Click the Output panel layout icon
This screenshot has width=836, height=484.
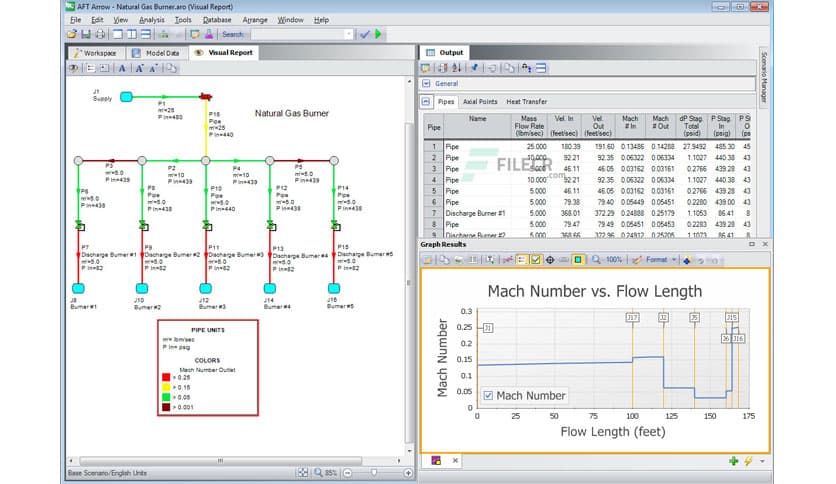click(x=541, y=68)
